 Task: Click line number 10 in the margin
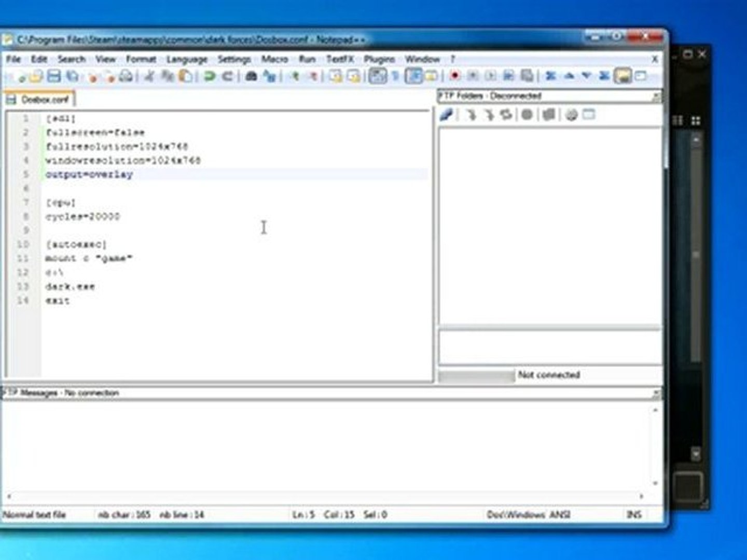point(23,244)
